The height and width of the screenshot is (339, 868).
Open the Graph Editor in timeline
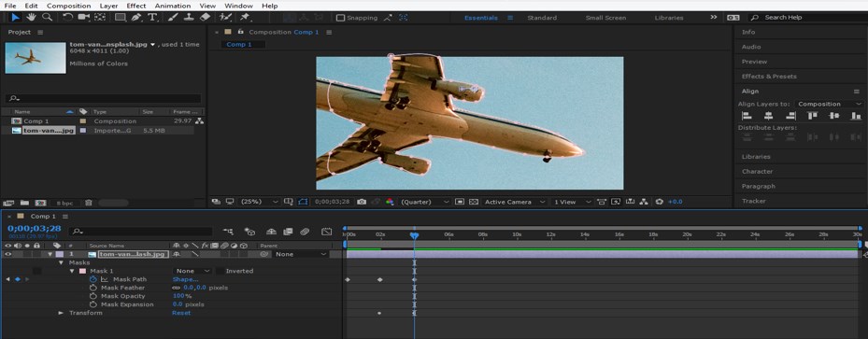pos(327,232)
